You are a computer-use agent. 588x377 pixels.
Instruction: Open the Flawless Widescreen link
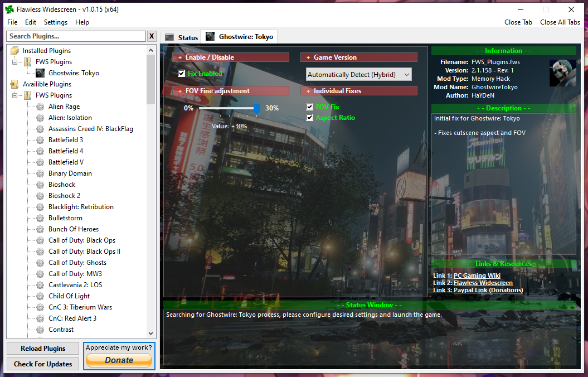483,283
